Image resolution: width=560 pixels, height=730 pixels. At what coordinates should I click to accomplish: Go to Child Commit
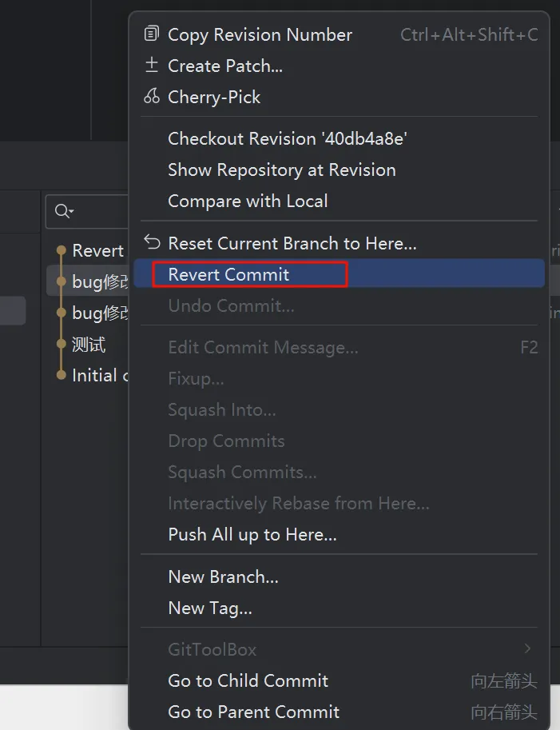248,680
